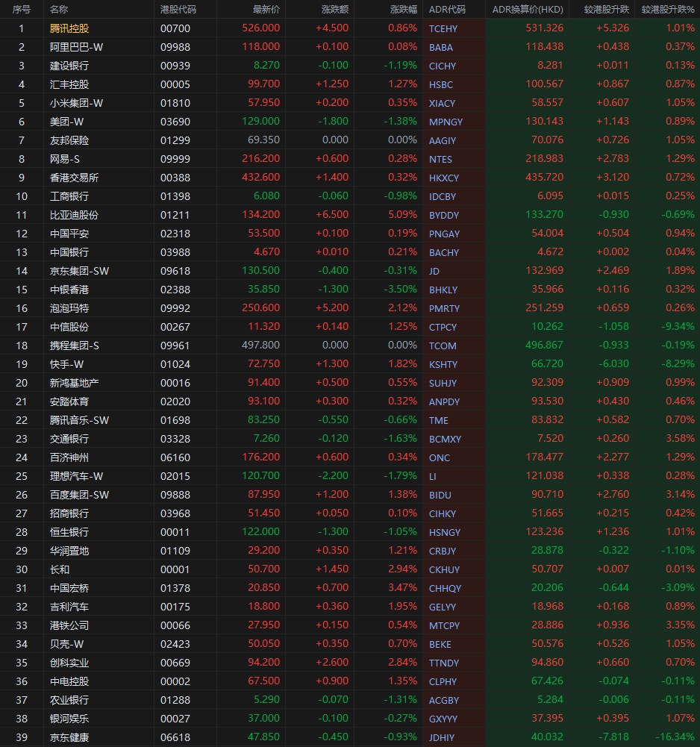
Task: Click the 贝壳-W stock name
Action: 66,644
